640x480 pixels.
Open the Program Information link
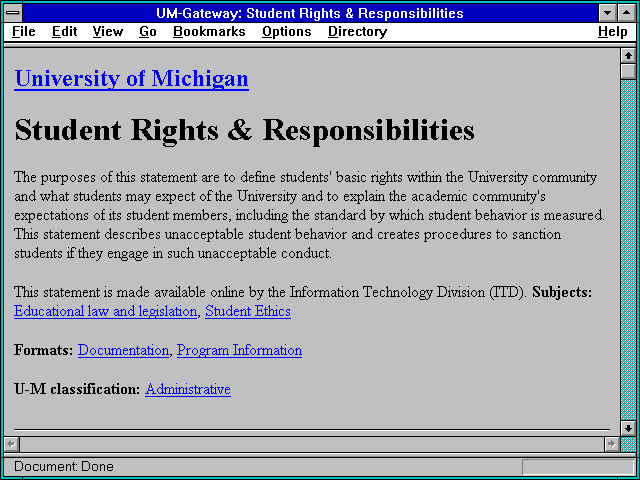[x=239, y=350]
